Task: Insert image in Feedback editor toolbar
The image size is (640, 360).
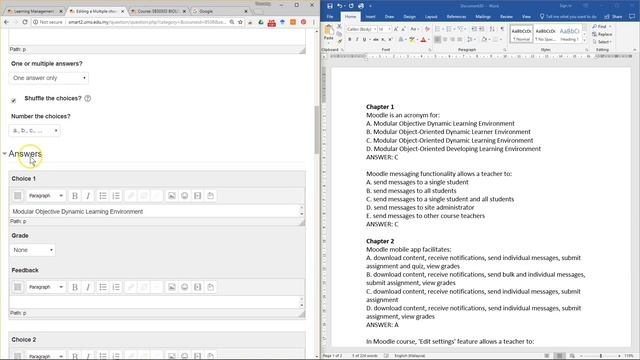Action: pyautogui.click(x=172, y=287)
